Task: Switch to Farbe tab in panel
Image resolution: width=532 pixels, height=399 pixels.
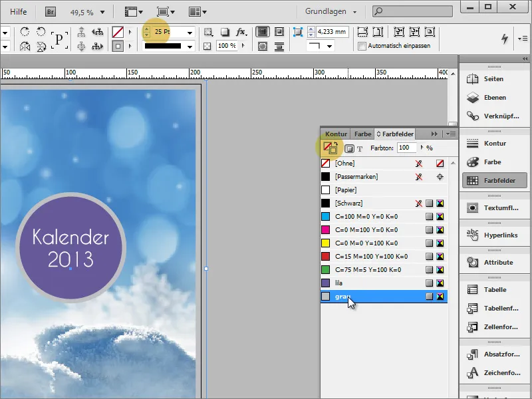Action: click(362, 134)
